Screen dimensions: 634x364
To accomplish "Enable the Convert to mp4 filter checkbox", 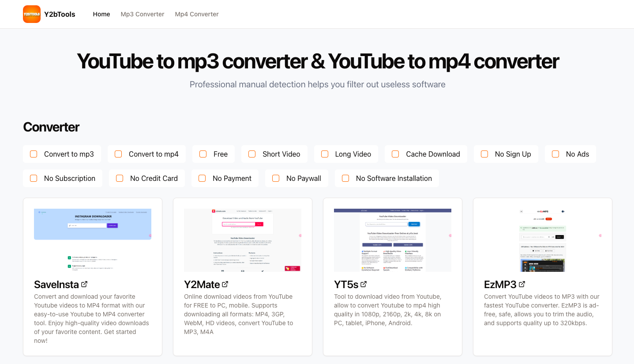I will coord(118,154).
